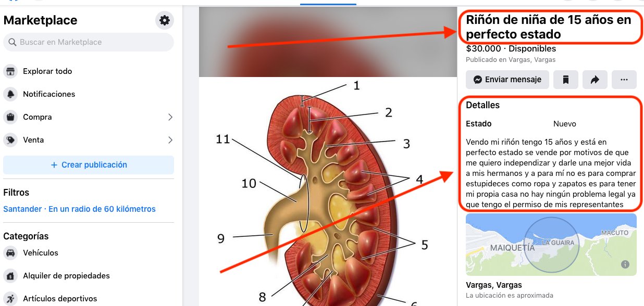The width and height of the screenshot is (644, 306).
Task: Save listing with the bookmark icon button
Action: pos(566,80)
